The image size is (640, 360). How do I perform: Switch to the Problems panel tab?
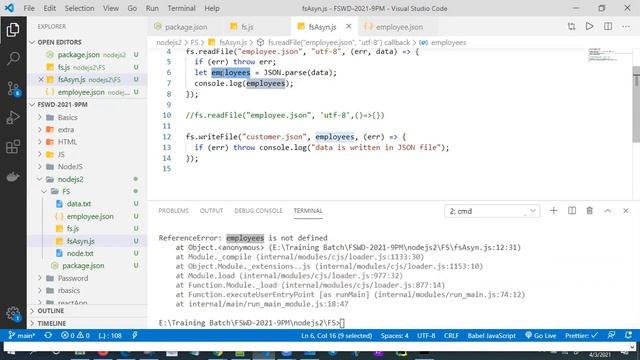tap(173, 211)
